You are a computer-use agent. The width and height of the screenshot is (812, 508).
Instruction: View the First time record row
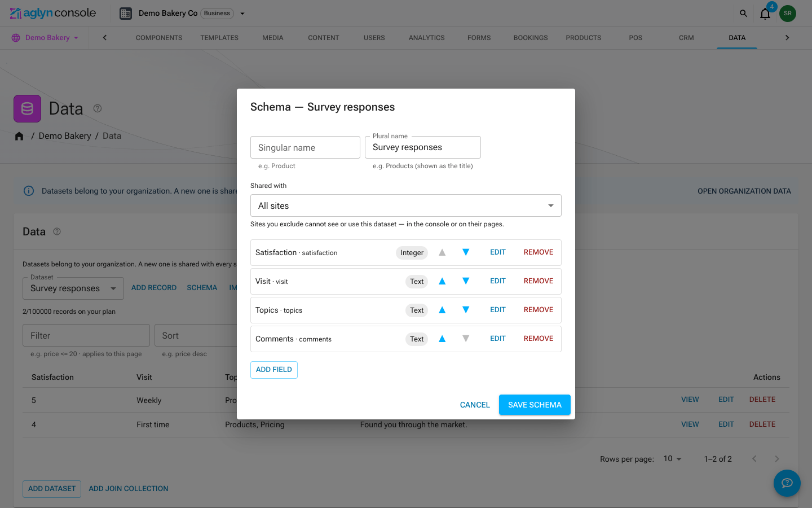[x=690, y=424]
